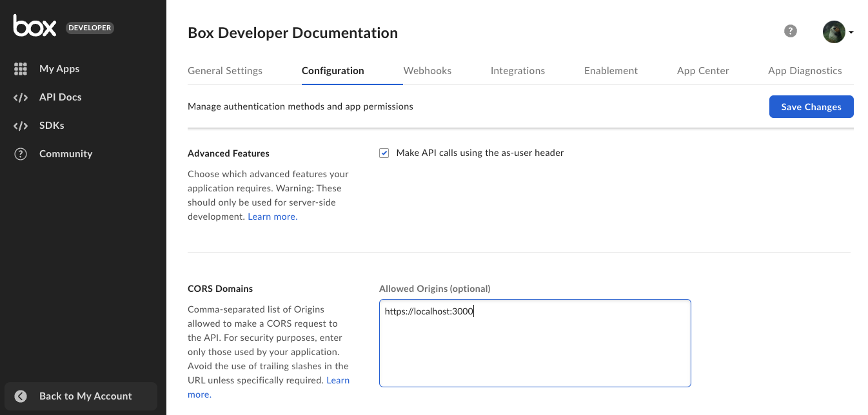Image resolution: width=868 pixels, height=415 pixels.
Task: View the App Diagnostics tab
Action: pyautogui.click(x=805, y=71)
